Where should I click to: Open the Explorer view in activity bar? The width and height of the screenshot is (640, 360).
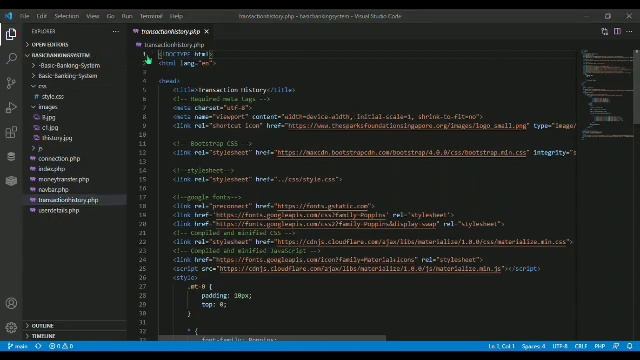[x=11, y=34]
